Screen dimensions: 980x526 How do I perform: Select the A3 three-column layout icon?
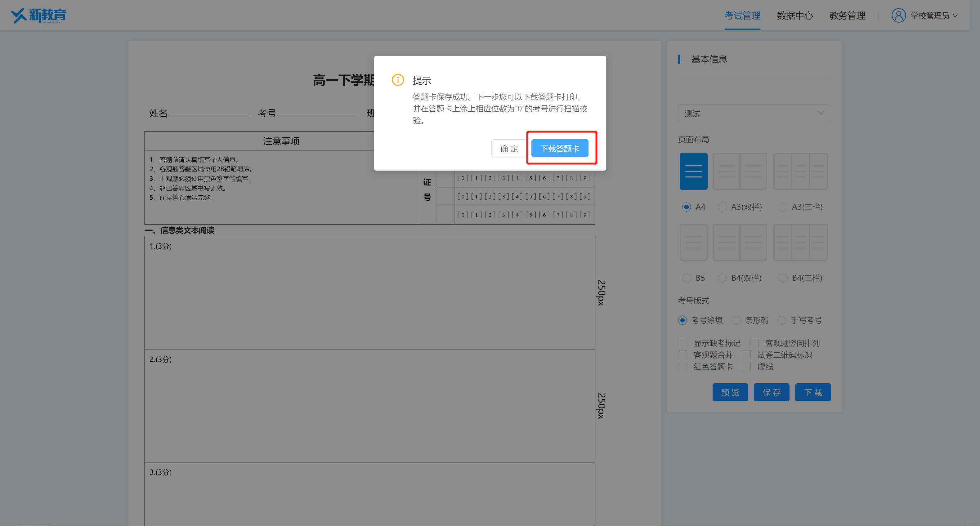click(x=800, y=171)
